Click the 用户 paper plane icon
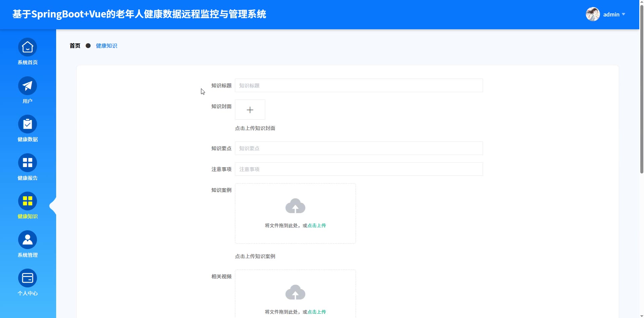The height and width of the screenshot is (318, 644). (28, 86)
